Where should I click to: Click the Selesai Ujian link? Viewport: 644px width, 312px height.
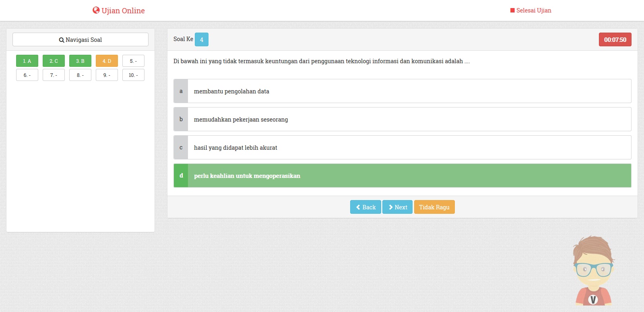[533, 10]
